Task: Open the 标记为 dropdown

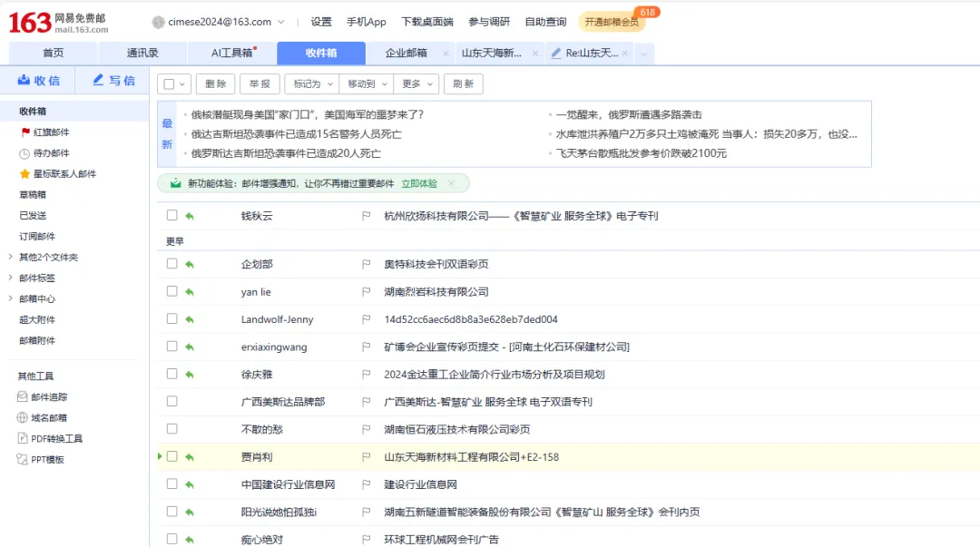Action: (x=309, y=83)
